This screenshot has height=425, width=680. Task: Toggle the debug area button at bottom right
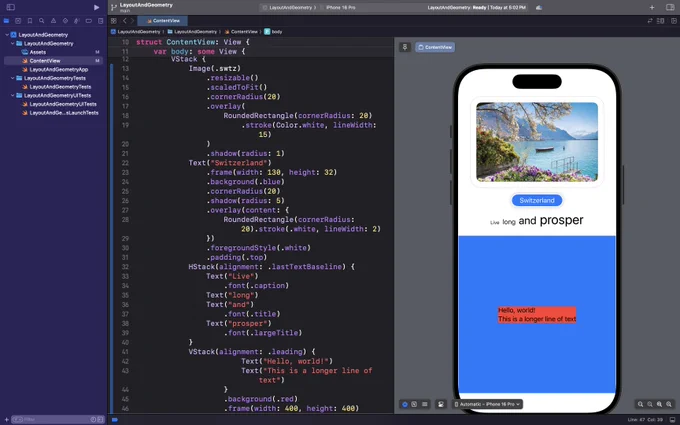pos(673,419)
